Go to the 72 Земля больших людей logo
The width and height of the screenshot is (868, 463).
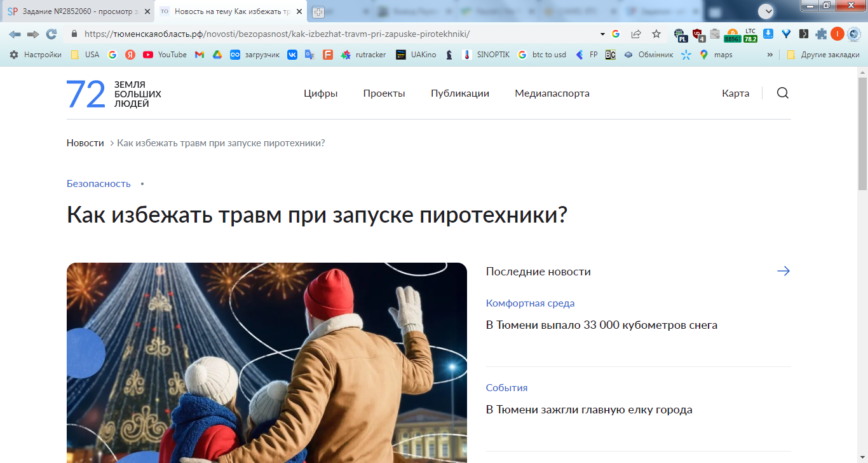(114, 94)
